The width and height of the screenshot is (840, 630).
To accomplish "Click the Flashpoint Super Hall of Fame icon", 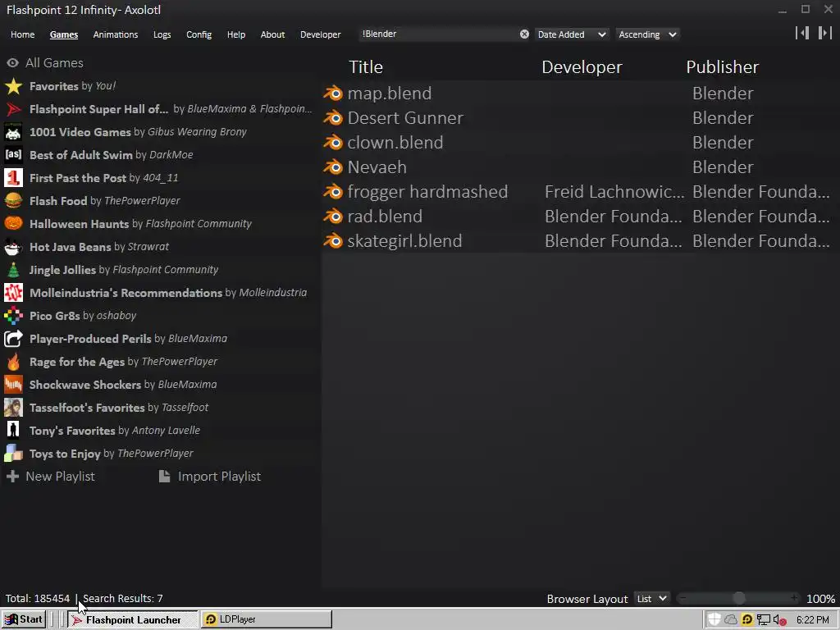I will (x=13, y=109).
